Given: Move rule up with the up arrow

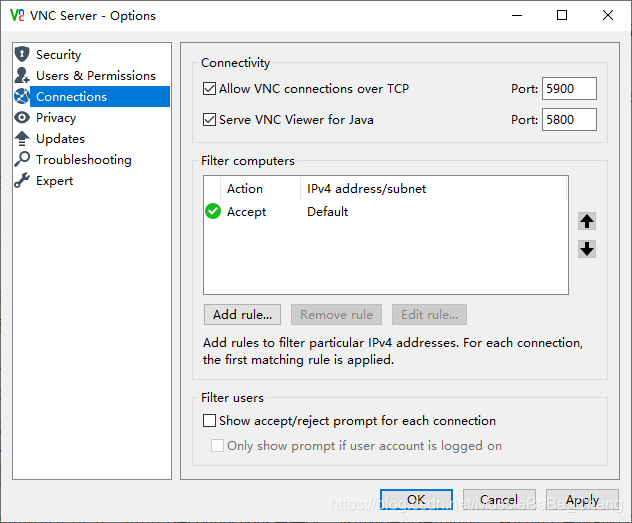Looking at the screenshot, I should [586, 221].
